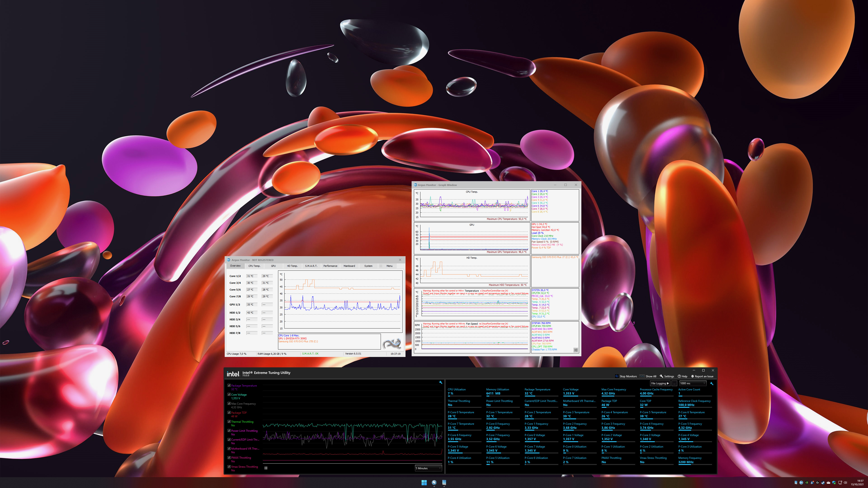Viewport: 868px width, 488px height.
Task: Open the Mainboard tab
Action: click(x=349, y=266)
